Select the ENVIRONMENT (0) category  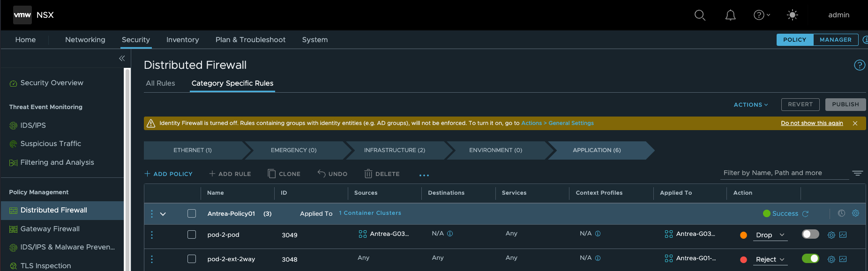coord(496,150)
